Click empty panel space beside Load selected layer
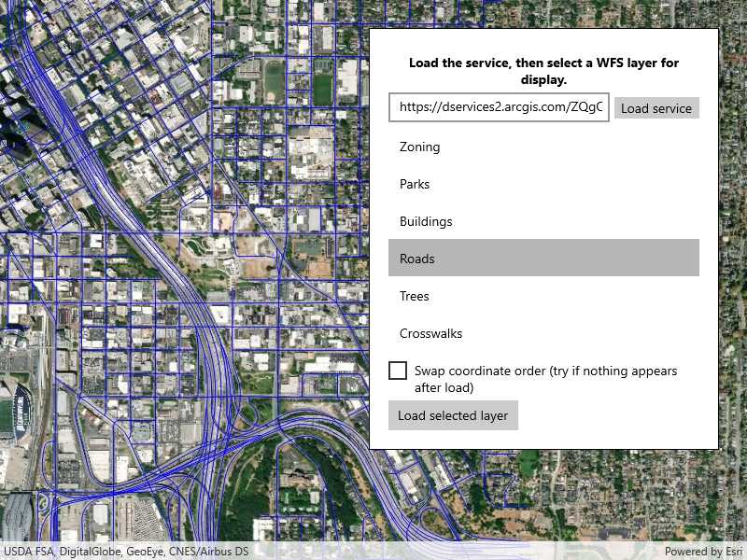 coord(616,416)
